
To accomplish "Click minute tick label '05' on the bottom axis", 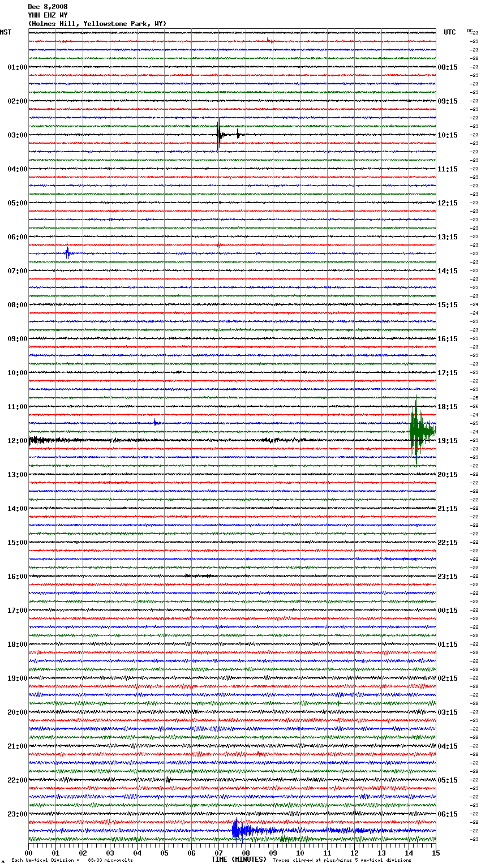I will (x=165, y=852).
